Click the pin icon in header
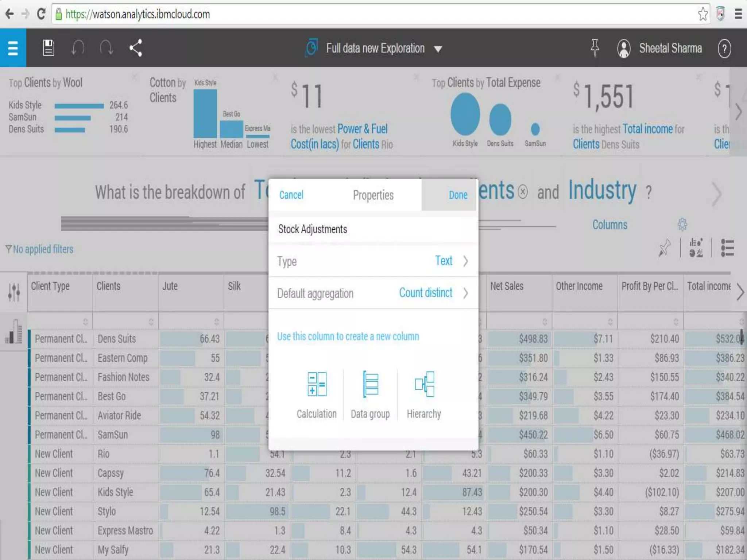 pos(595,48)
